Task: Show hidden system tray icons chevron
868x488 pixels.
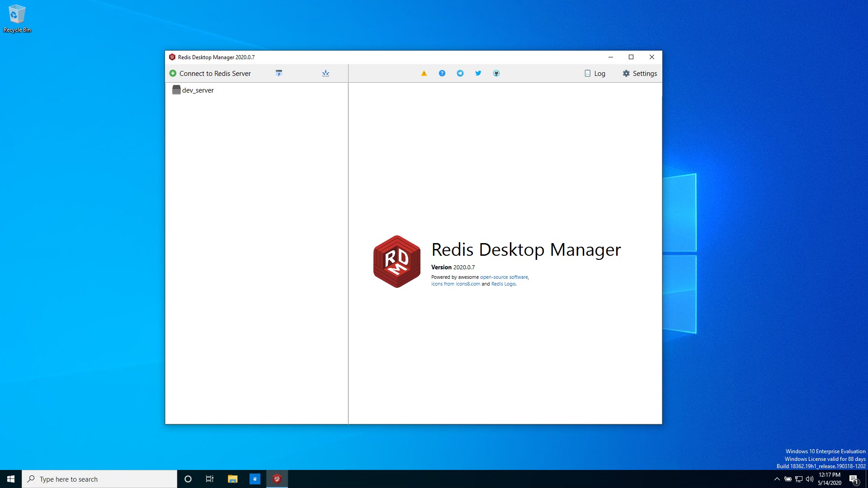Action: click(x=777, y=479)
